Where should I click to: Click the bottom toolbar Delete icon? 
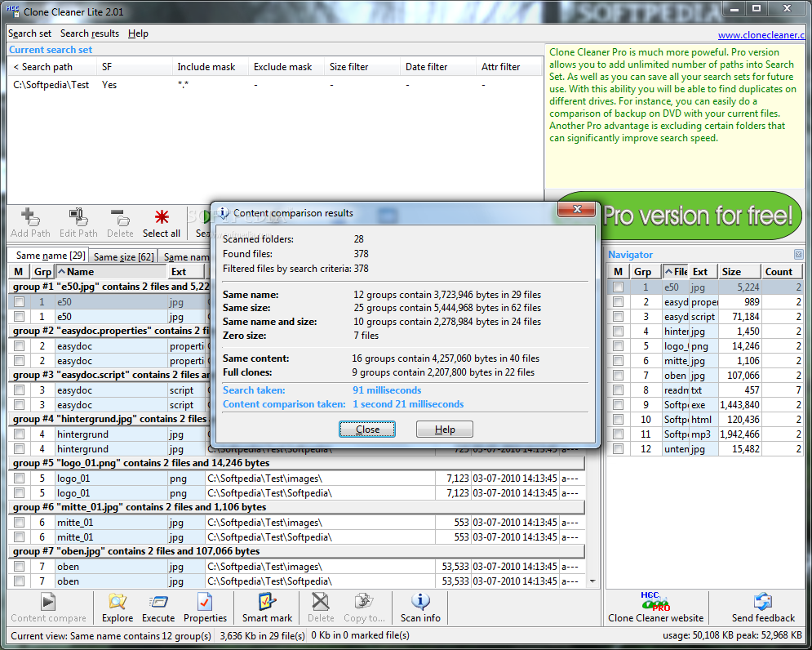321,602
